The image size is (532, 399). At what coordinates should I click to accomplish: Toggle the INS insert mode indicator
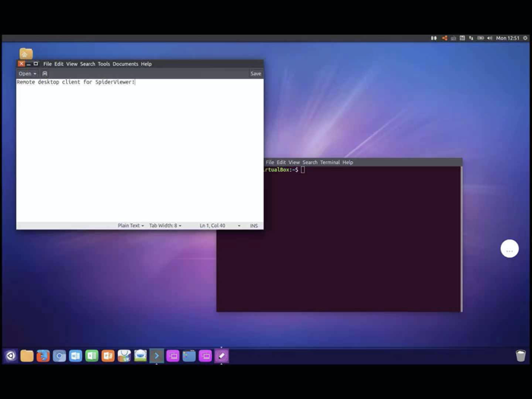pyautogui.click(x=254, y=226)
